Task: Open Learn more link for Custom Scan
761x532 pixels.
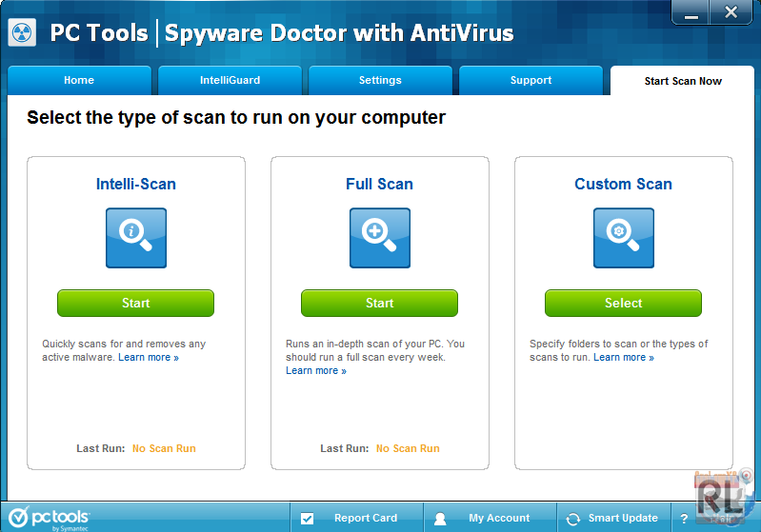Action: (623, 358)
